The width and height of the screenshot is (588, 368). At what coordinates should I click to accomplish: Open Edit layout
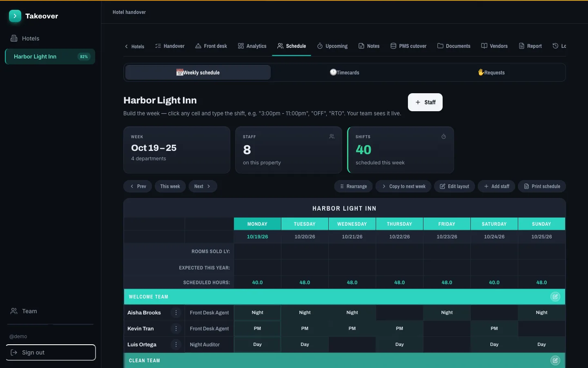tap(454, 186)
